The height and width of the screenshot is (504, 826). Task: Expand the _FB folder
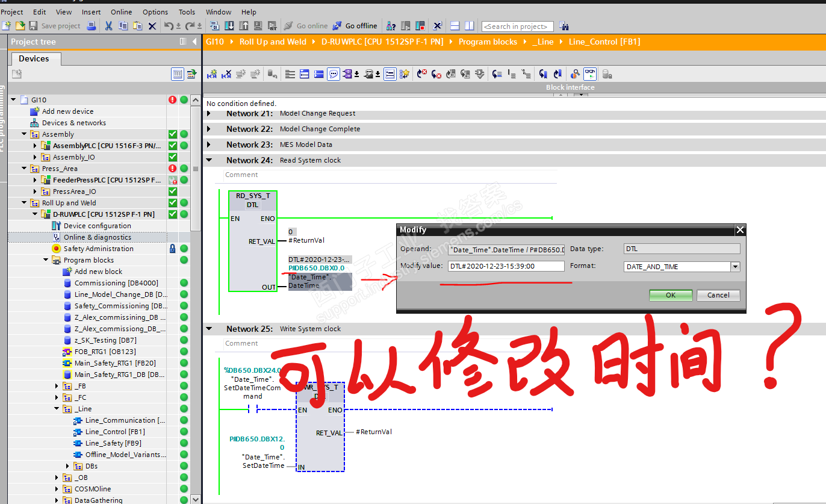click(x=57, y=386)
